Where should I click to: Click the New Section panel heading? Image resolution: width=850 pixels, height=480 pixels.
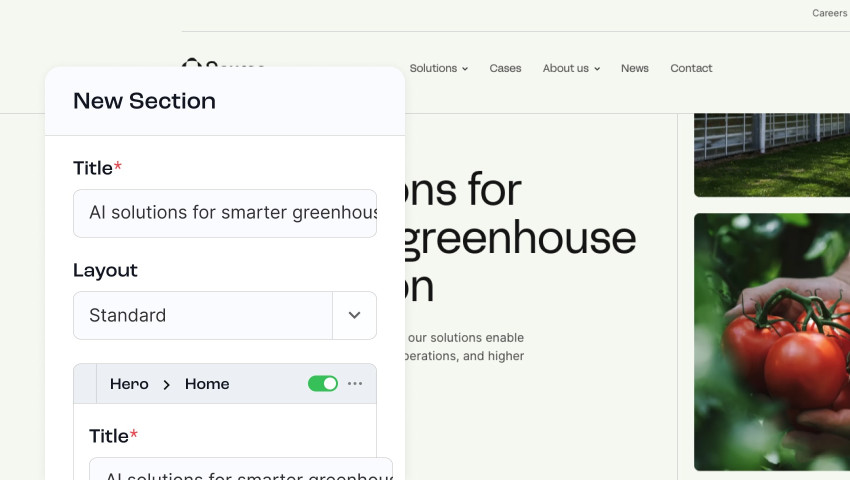pos(144,101)
